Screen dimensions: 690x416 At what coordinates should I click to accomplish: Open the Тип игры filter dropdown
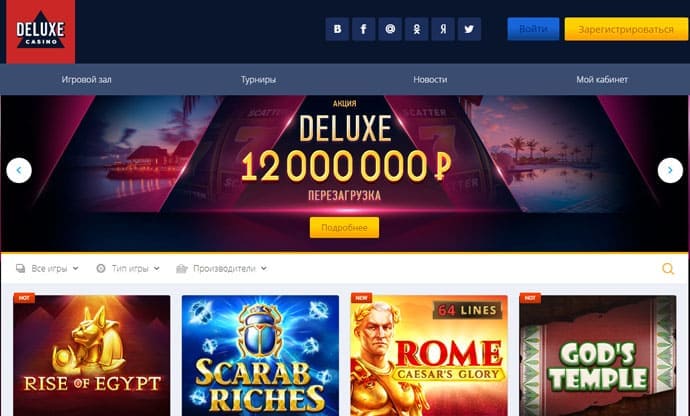[x=128, y=269]
